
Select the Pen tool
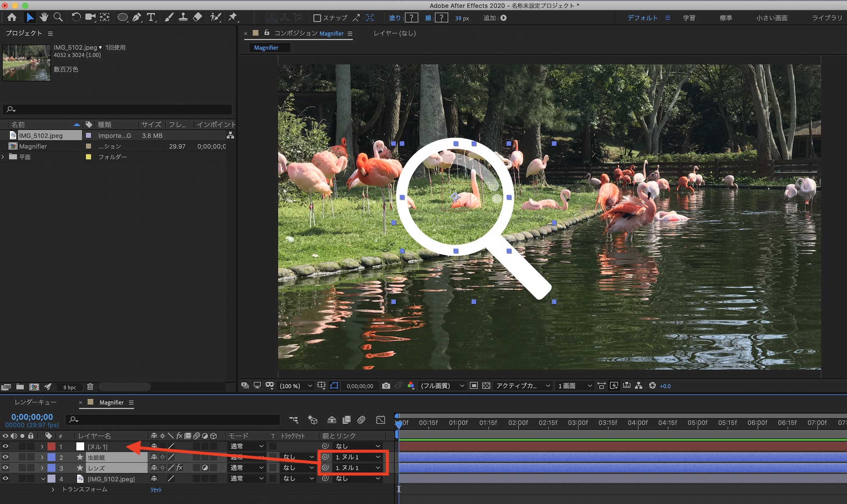136,17
